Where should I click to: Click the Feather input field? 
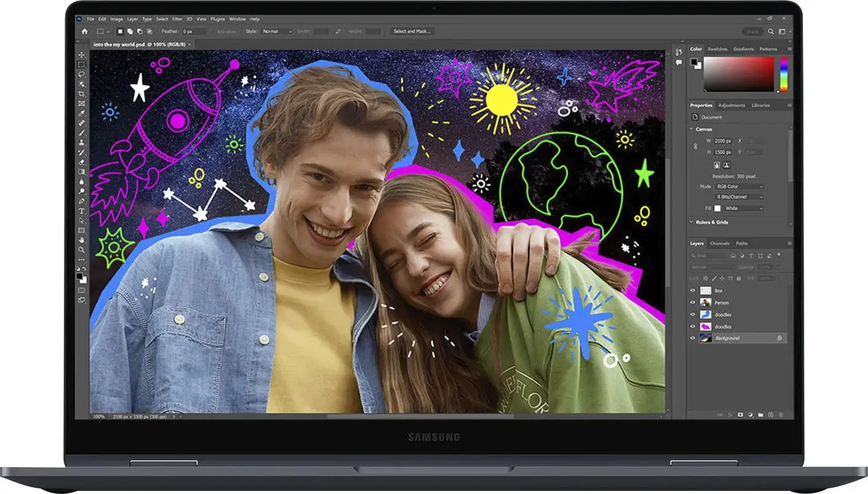pyautogui.click(x=194, y=31)
